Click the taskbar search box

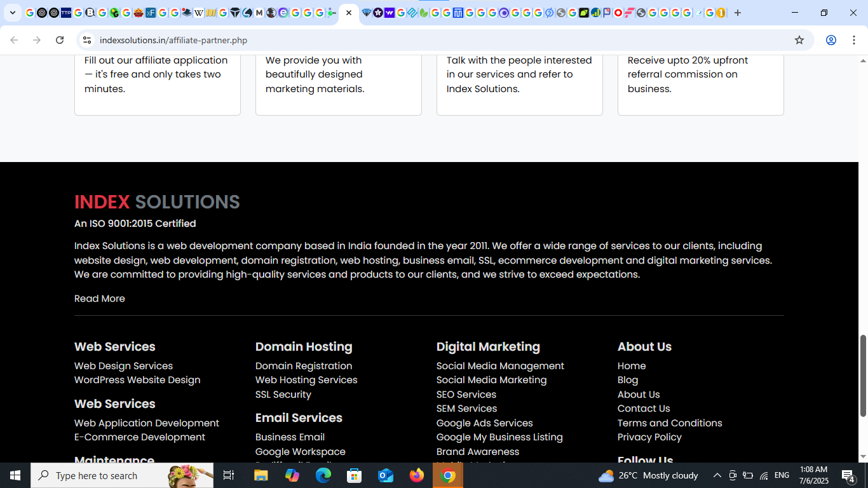tap(121, 475)
